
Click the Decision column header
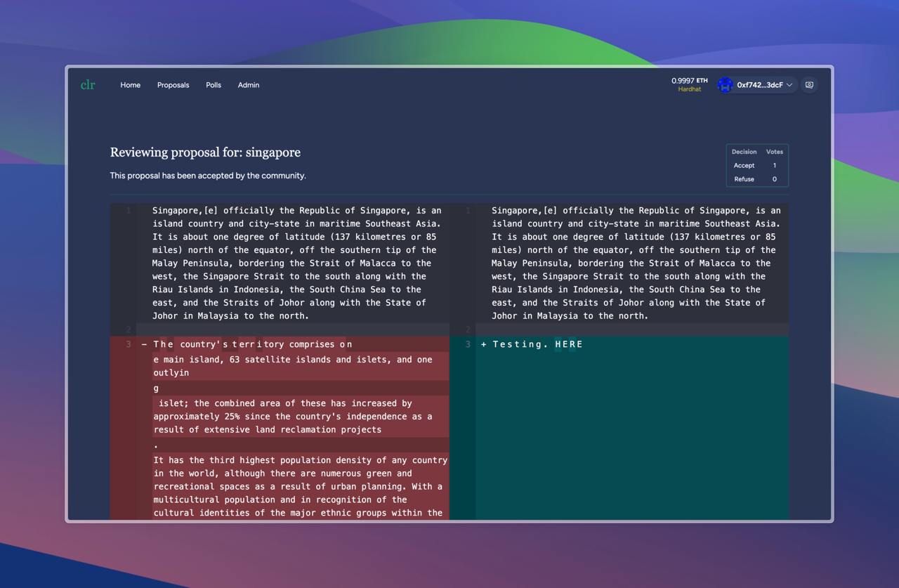coord(744,152)
